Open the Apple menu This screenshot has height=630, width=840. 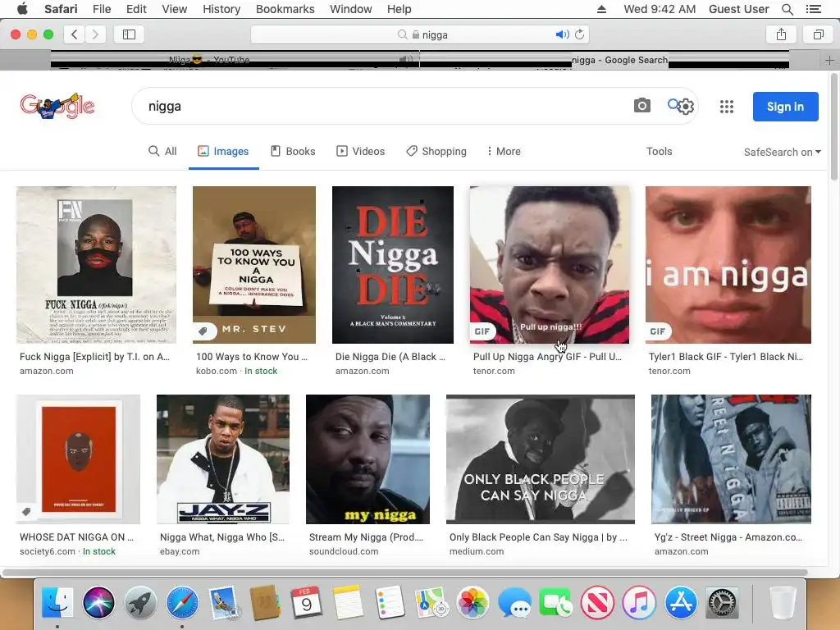(22, 8)
